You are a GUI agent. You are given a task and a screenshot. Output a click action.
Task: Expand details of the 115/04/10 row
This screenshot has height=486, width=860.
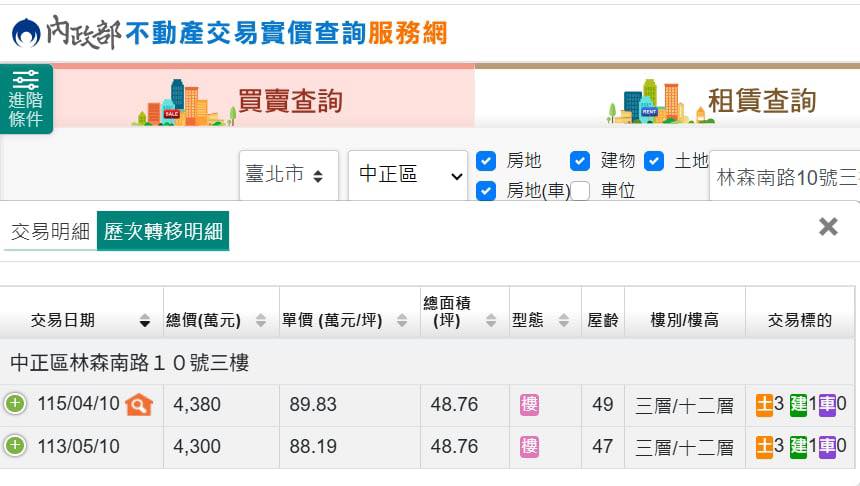click(15, 404)
